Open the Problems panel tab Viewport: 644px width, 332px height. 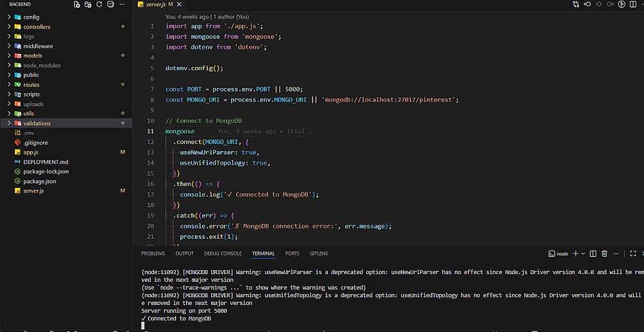pyautogui.click(x=153, y=254)
